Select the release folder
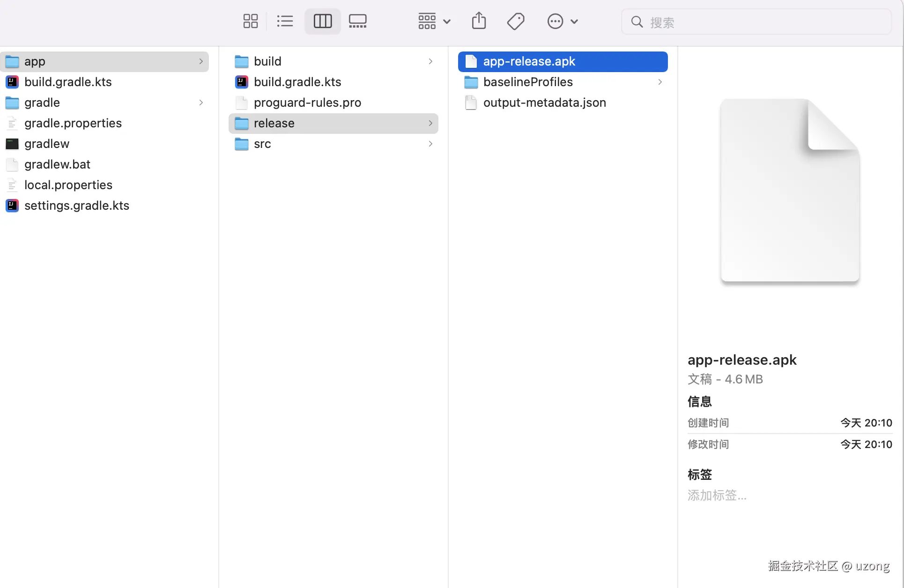The width and height of the screenshot is (904, 588). (x=274, y=123)
